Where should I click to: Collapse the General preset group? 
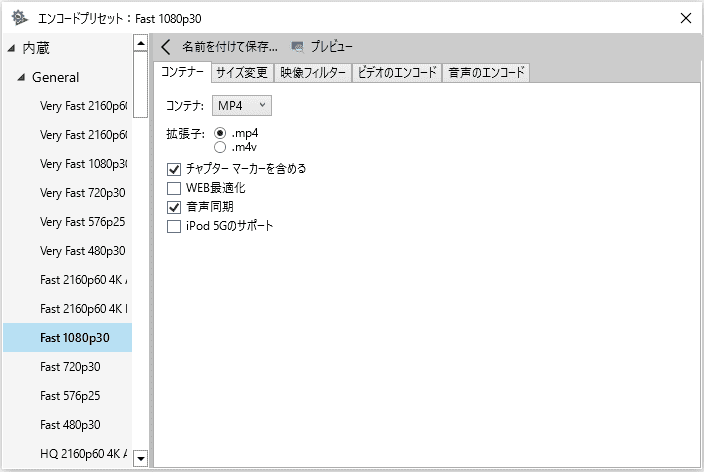click(21, 77)
